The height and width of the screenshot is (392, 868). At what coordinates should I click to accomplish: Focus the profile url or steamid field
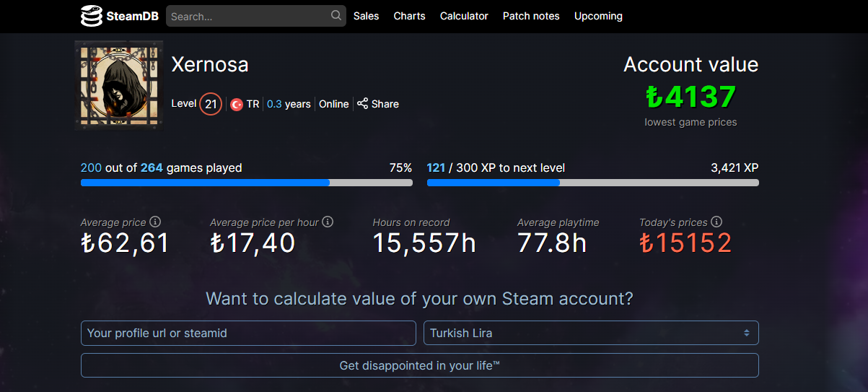tap(248, 334)
